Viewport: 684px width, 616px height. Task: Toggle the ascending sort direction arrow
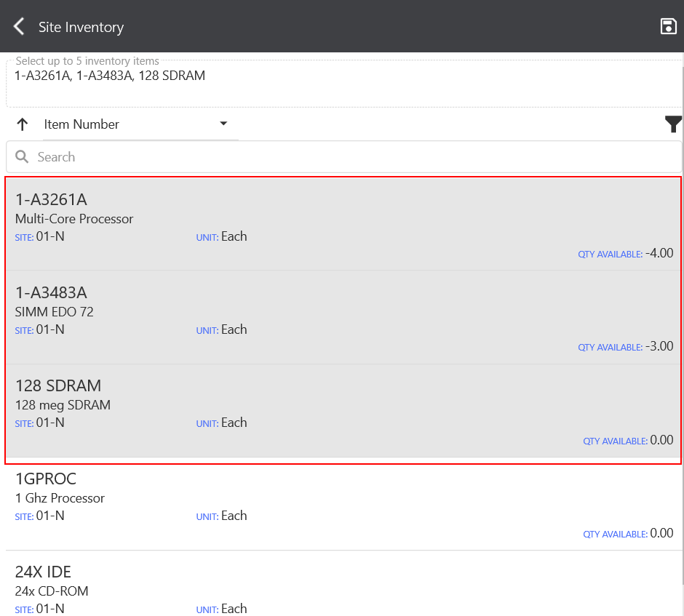pyautogui.click(x=23, y=124)
